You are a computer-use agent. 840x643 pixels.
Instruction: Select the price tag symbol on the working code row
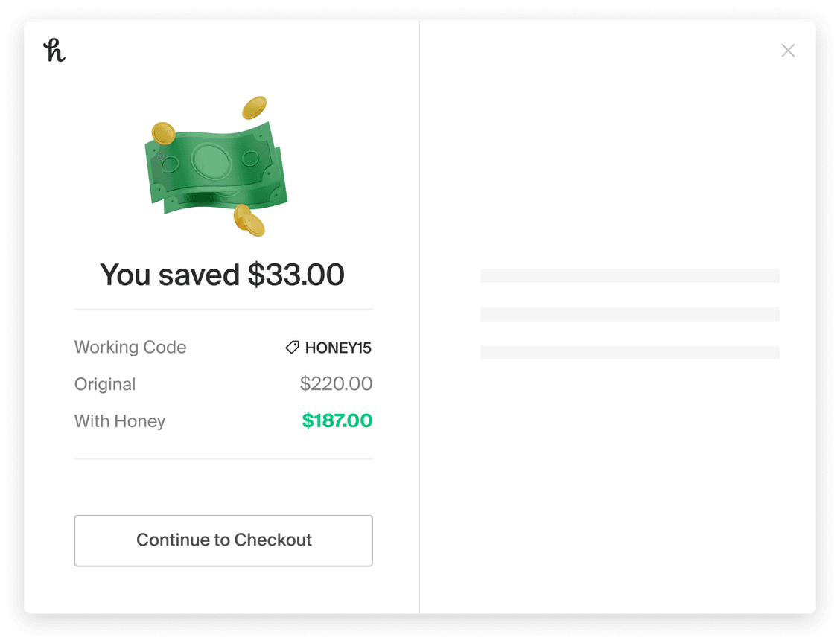291,348
